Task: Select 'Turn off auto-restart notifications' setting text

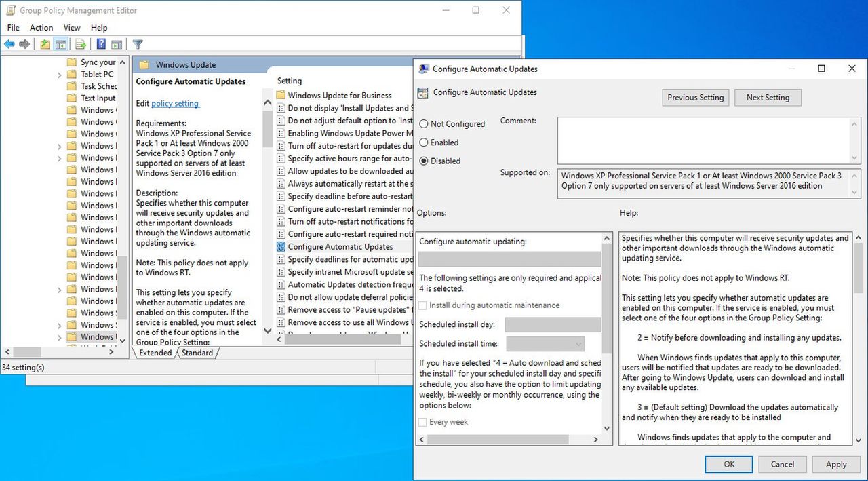Action: [x=350, y=222]
